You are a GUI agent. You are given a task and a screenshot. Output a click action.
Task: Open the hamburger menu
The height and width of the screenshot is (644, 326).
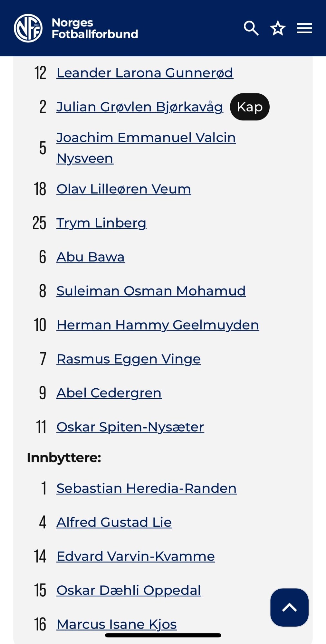(304, 28)
